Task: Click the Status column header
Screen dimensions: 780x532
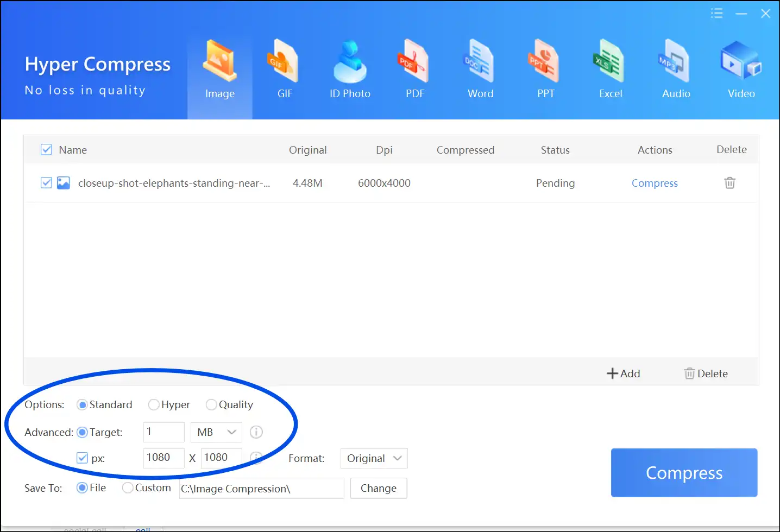Action: pyautogui.click(x=555, y=150)
